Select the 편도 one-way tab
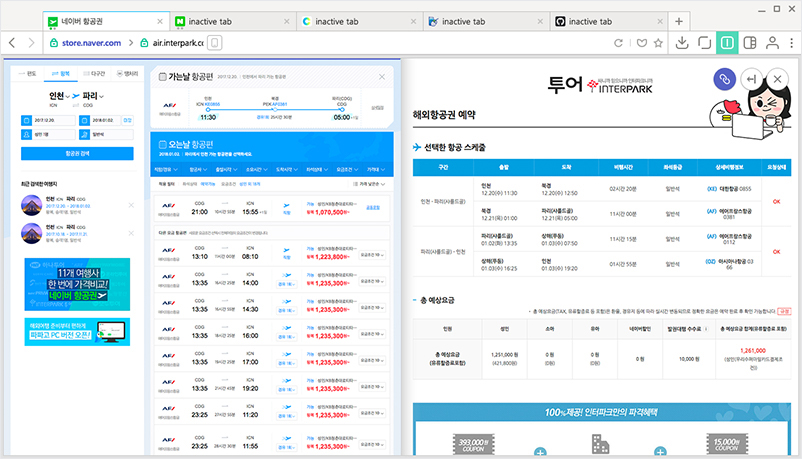This screenshot has height=459, width=802. pos(28,74)
